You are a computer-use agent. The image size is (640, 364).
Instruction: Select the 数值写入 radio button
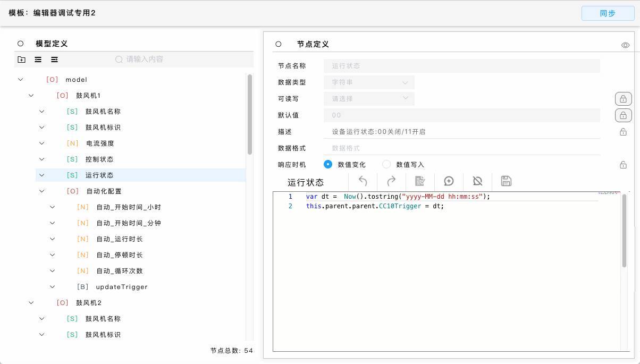[x=386, y=165]
